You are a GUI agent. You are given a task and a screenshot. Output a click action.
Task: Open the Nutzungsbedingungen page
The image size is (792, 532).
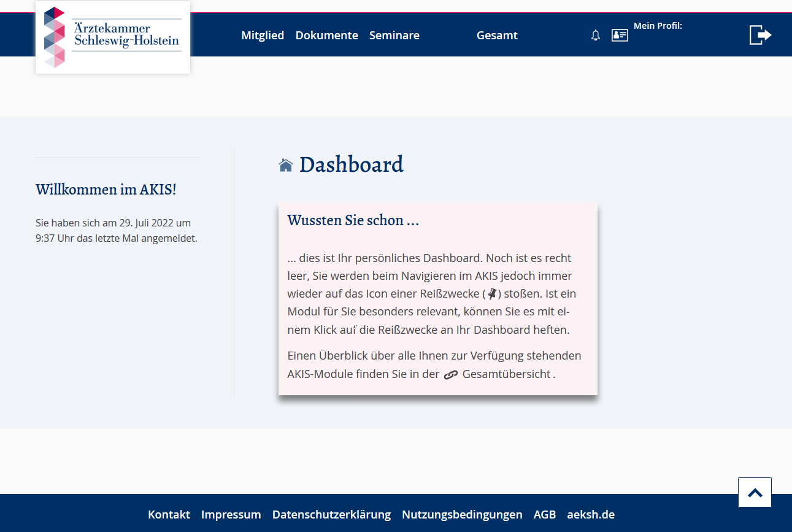point(462,514)
